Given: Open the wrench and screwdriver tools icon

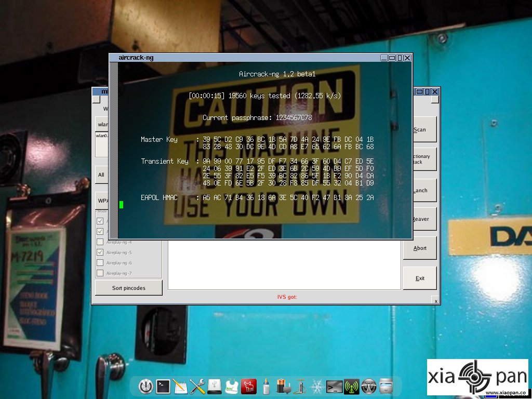Looking at the screenshot, I should tap(197, 387).
